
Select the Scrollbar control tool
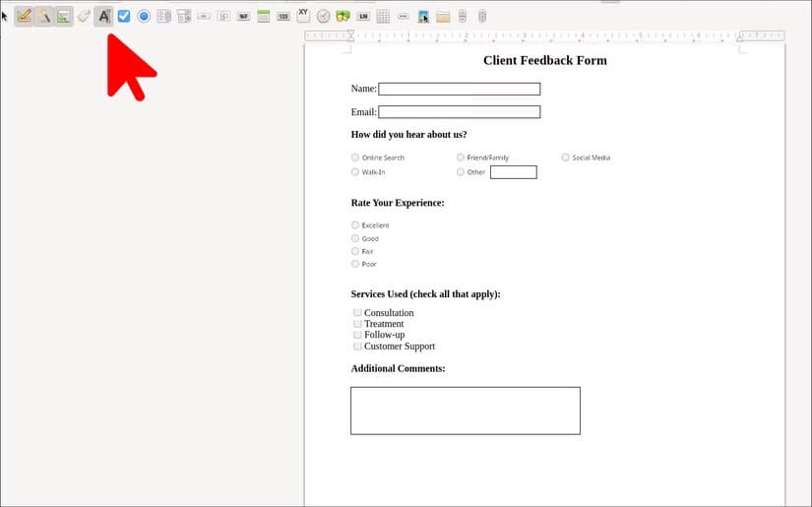[x=482, y=16]
